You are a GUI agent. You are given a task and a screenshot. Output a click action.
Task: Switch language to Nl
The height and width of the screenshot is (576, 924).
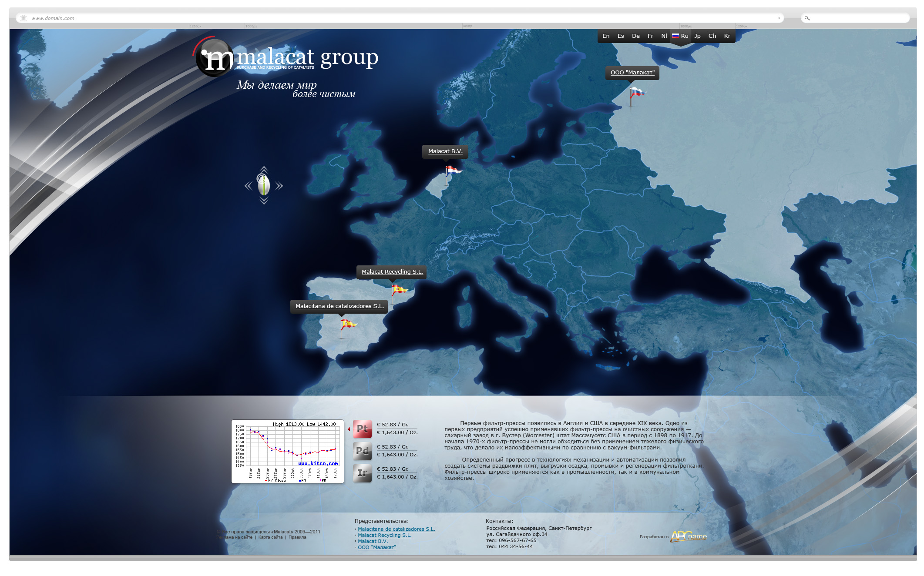point(664,36)
